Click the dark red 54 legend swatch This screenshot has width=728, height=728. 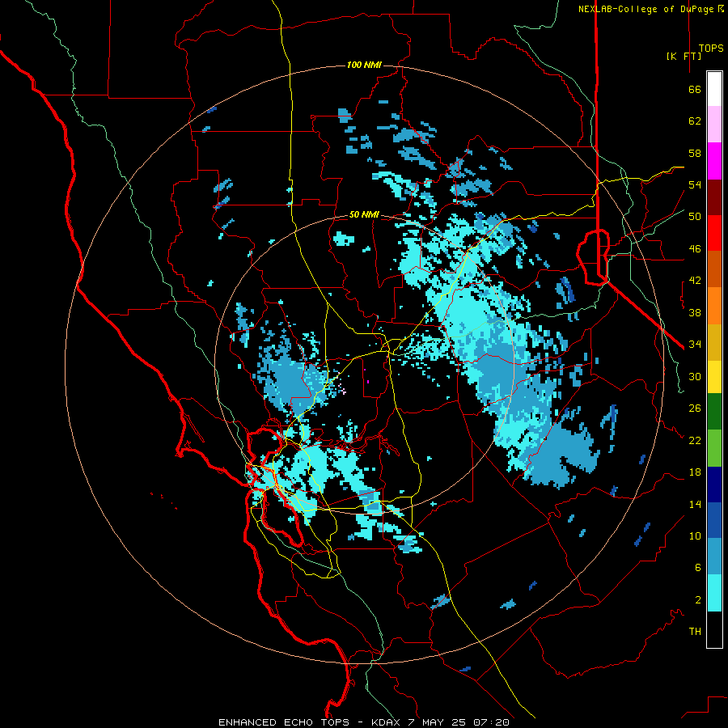tap(714, 197)
